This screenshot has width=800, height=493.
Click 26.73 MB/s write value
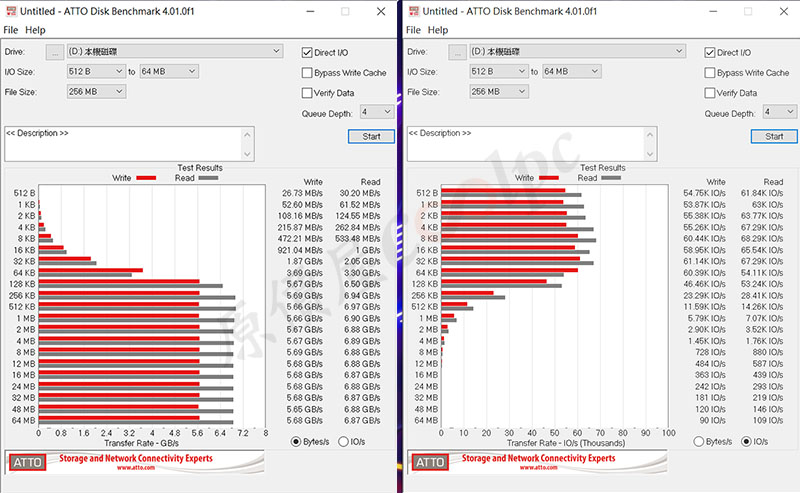pos(303,193)
